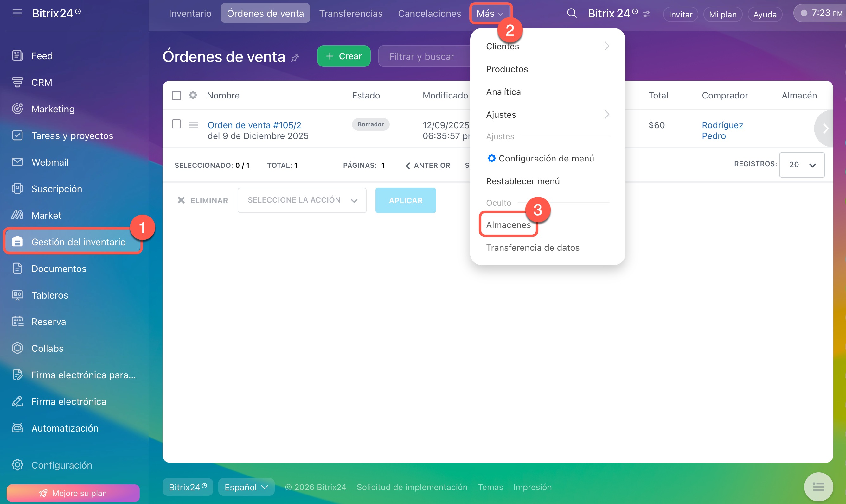Expand the Clientes submenu arrow

[x=607, y=46]
